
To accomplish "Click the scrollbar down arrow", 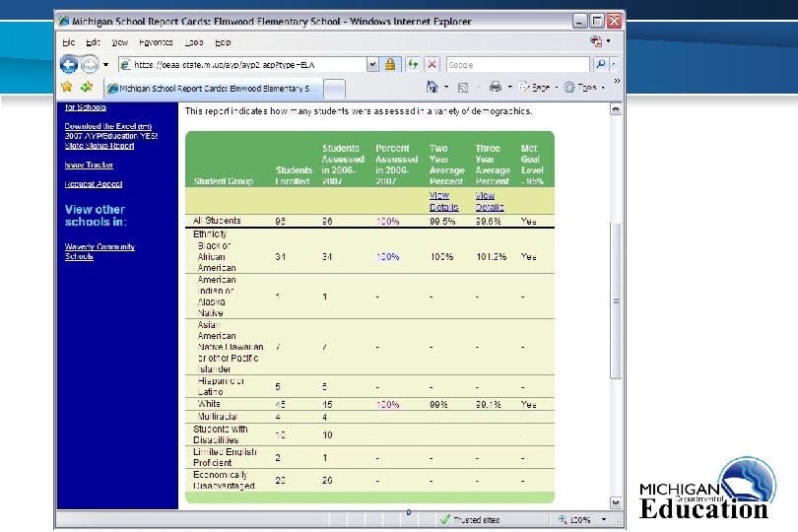I will click(x=616, y=503).
